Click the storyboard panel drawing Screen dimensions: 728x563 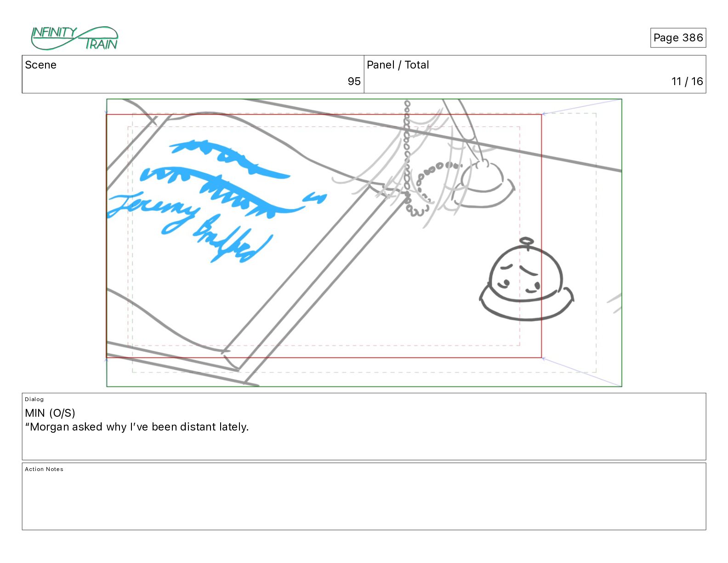coord(364,243)
